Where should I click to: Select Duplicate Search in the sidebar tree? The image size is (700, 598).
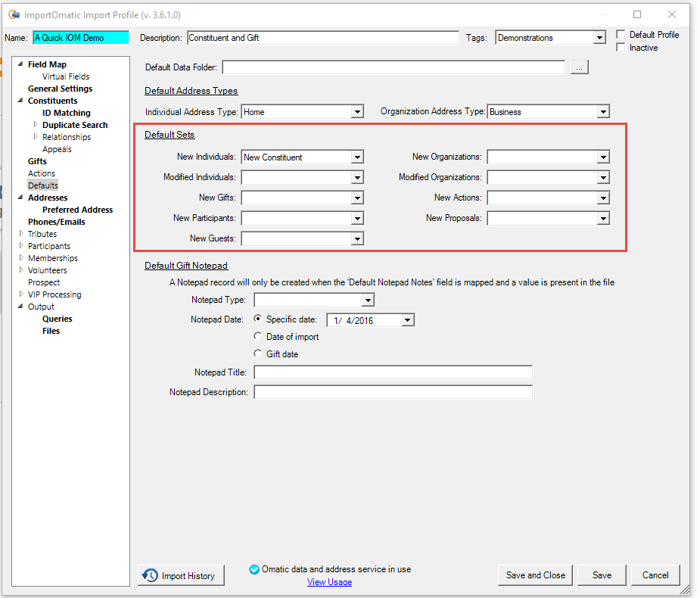(x=73, y=124)
